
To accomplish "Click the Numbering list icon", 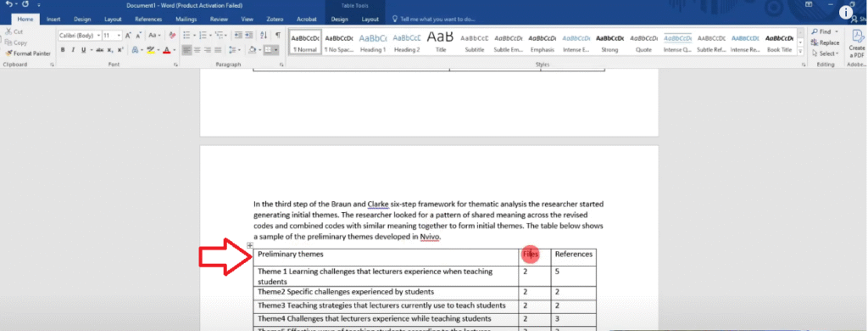I will (202, 36).
